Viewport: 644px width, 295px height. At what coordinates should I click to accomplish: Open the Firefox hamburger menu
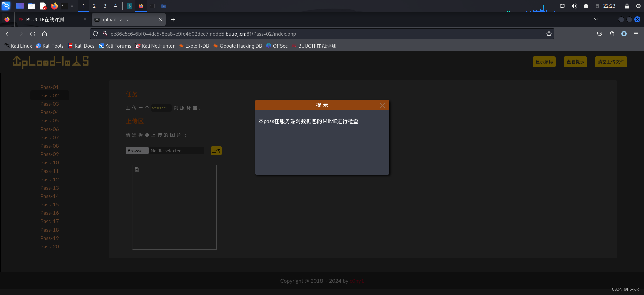tap(636, 34)
